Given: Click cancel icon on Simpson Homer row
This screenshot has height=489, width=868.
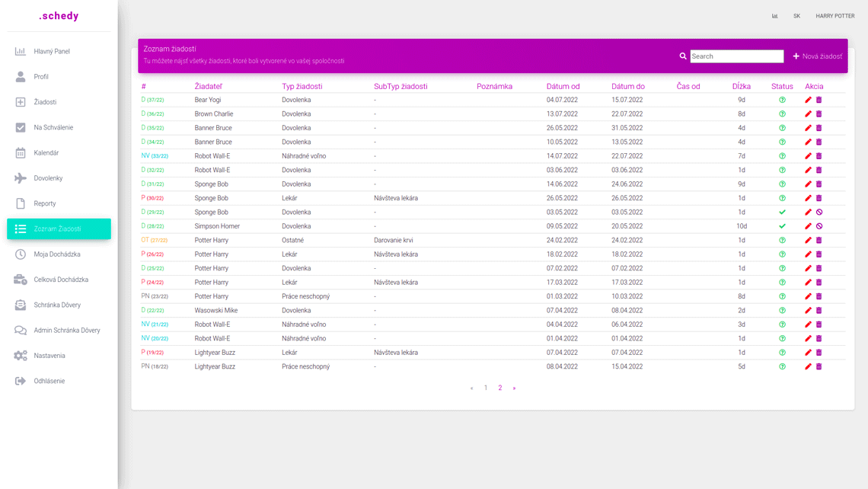Looking at the screenshot, I should 819,226.
